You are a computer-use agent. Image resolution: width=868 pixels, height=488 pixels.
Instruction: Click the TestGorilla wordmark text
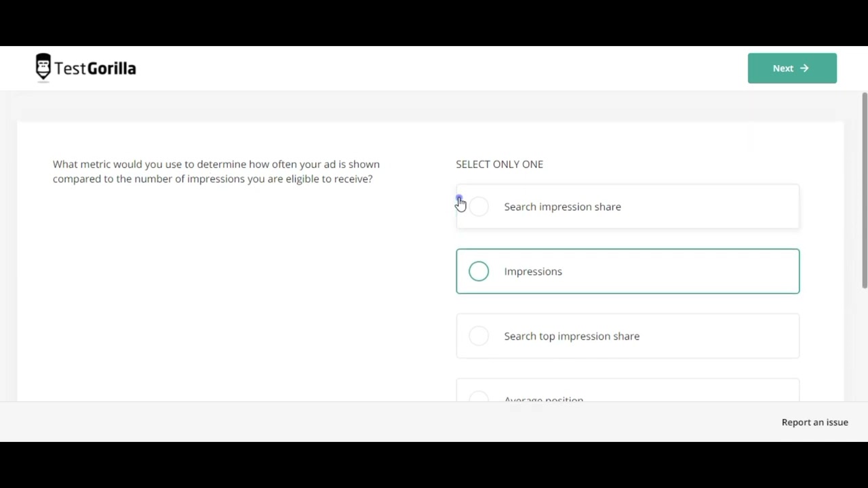point(95,68)
